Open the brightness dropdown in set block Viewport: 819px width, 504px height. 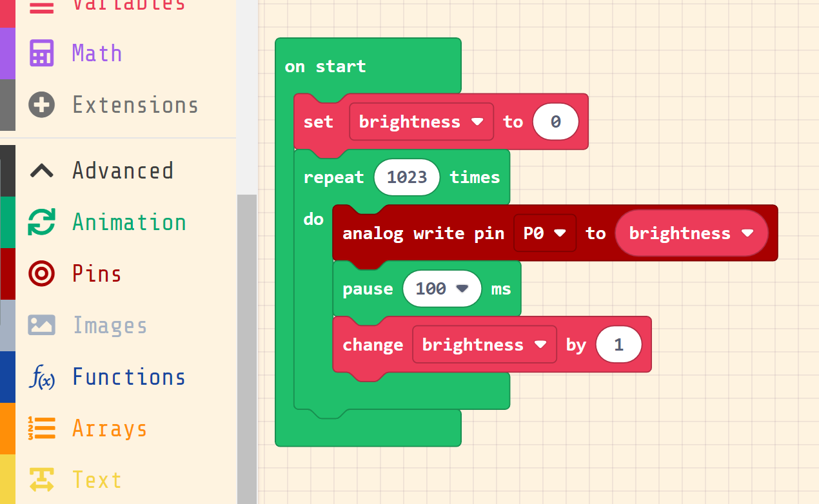(x=477, y=122)
